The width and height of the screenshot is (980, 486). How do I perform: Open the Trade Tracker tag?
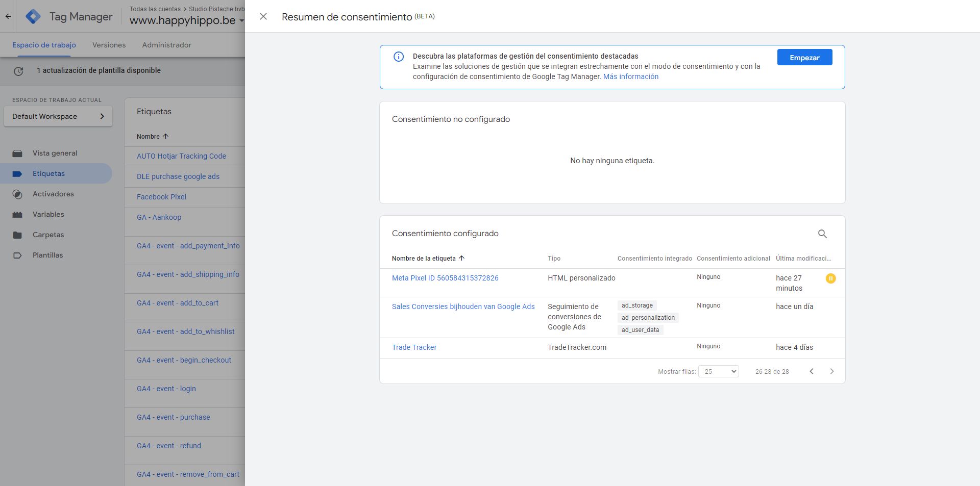click(414, 347)
